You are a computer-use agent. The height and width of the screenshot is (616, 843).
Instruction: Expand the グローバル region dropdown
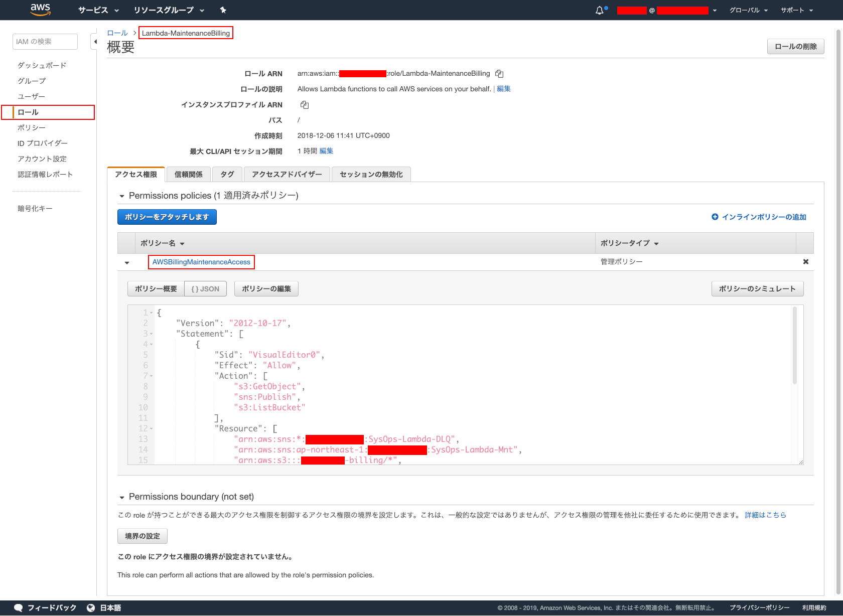(748, 10)
